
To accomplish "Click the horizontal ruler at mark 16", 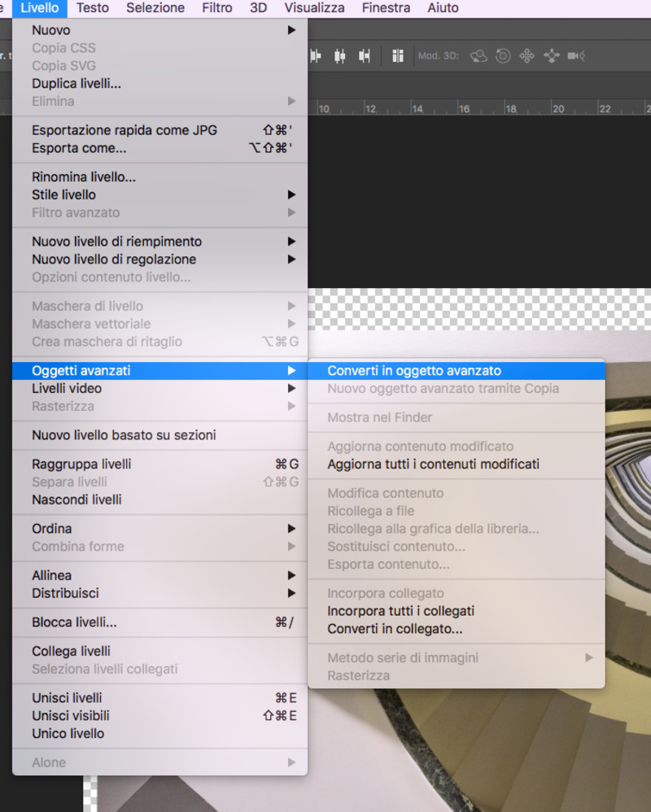I will point(464,108).
